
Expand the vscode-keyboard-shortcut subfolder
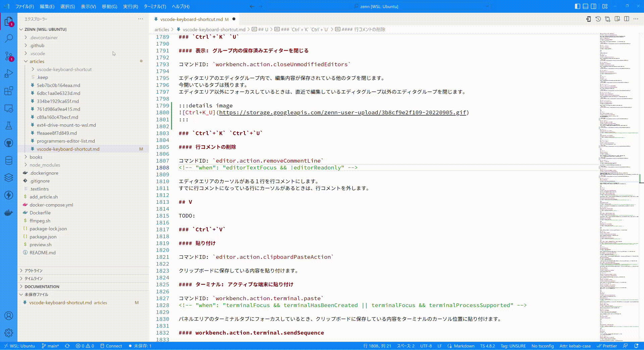[83, 69]
